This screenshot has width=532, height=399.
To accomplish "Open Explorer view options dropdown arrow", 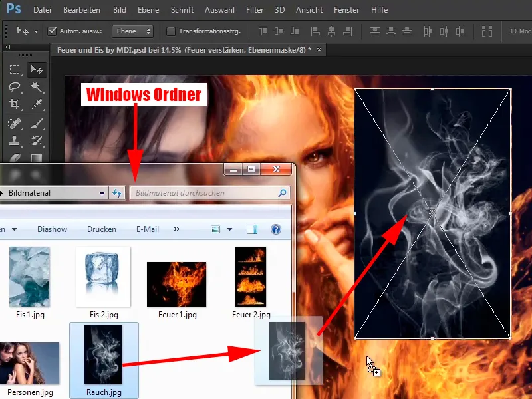I will [x=229, y=229].
